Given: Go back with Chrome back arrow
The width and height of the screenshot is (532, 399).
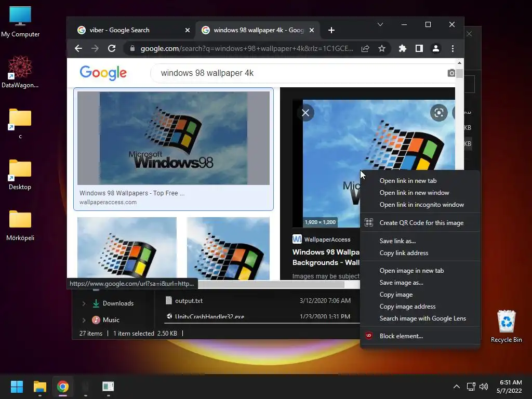Looking at the screenshot, I should (78, 48).
